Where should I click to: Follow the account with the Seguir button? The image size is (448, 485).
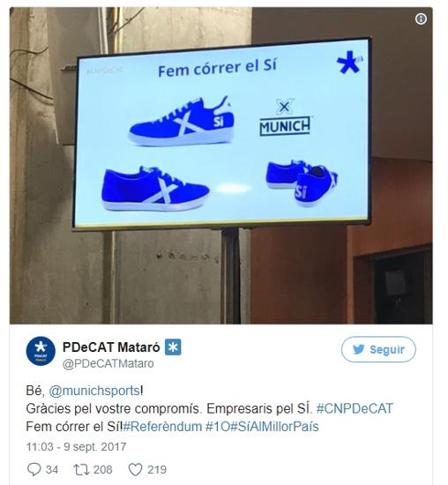(378, 349)
